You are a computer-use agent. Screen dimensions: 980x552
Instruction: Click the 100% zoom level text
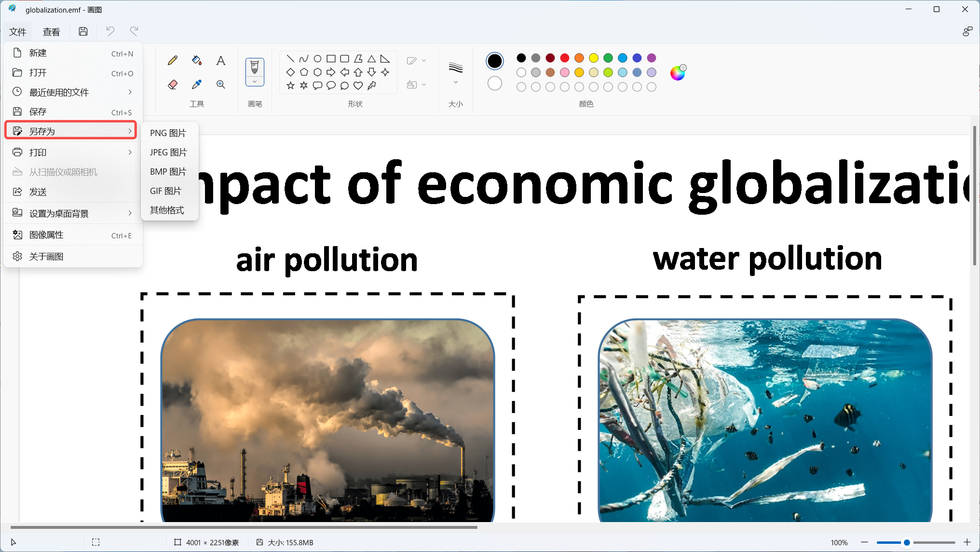(x=839, y=542)
